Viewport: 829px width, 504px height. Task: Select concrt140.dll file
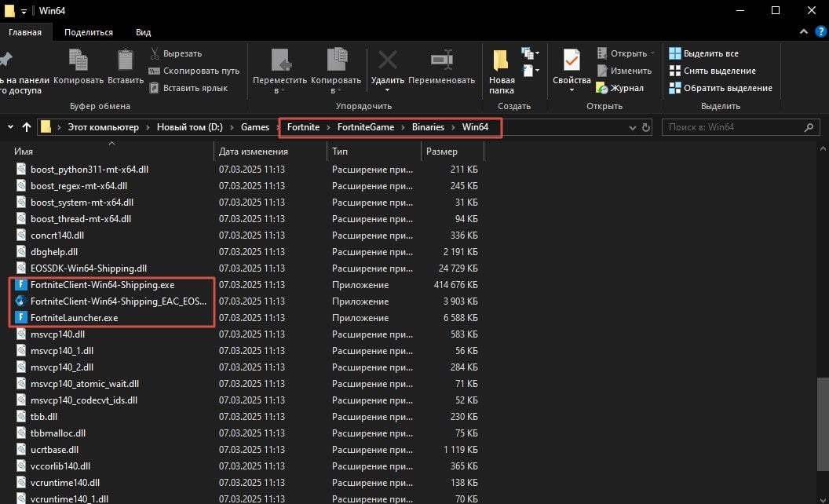[x=57, y=236]
